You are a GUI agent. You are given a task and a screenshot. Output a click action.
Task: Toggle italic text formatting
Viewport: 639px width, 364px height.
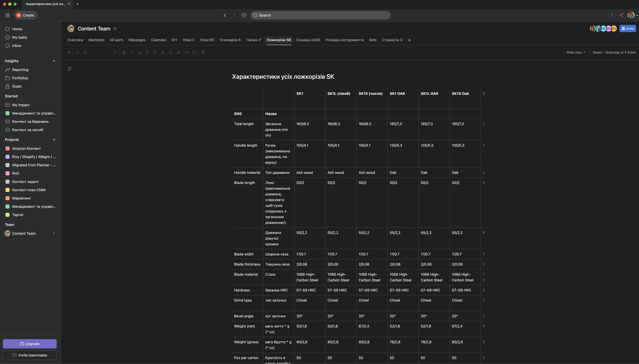pyautogui.click(x=132, y=52)
